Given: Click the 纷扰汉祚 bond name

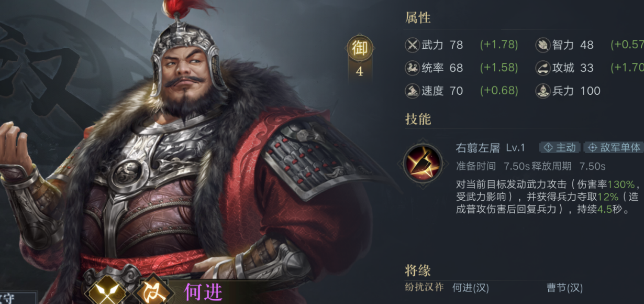Looking at the screenshot, I should click(424, 287).
